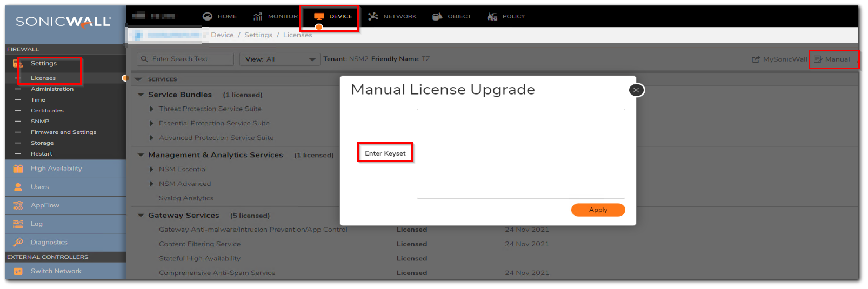The image size is (868, 289).
Task: Click the Diagnostics magnifier icon
Action: click(18, 242)
